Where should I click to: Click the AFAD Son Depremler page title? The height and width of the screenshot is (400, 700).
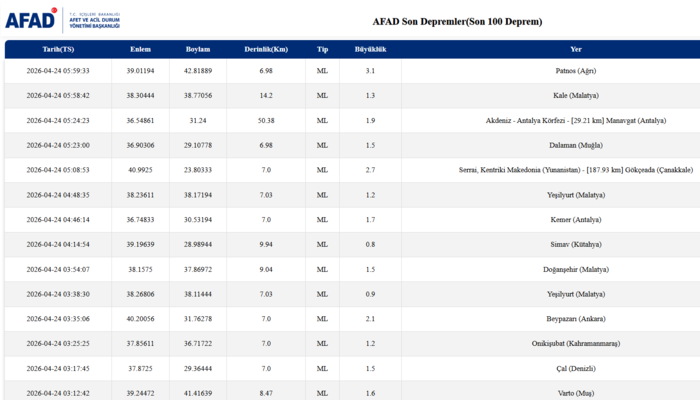coord(457,21)
